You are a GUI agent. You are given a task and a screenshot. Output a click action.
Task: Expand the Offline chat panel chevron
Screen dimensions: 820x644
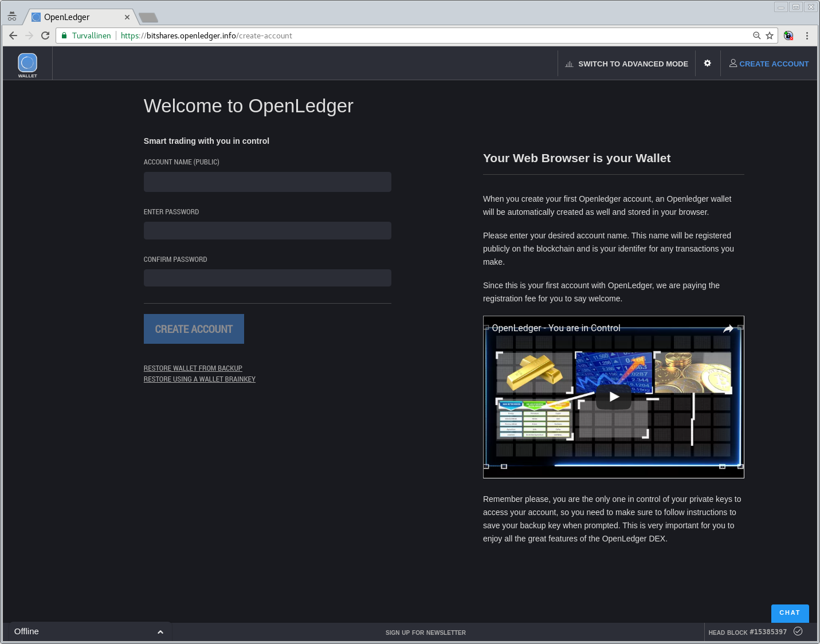[160, 632]
